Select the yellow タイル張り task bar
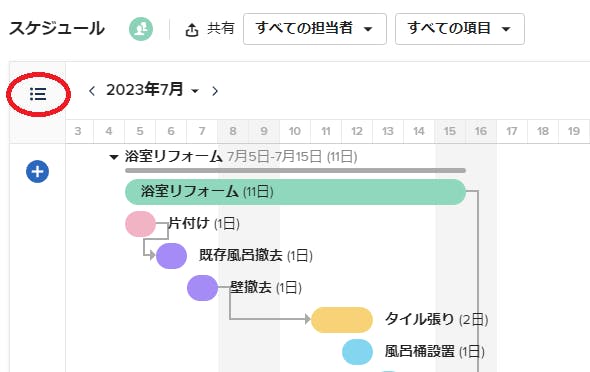The height and width of the screenshot is (372, 590). (342, 320)
